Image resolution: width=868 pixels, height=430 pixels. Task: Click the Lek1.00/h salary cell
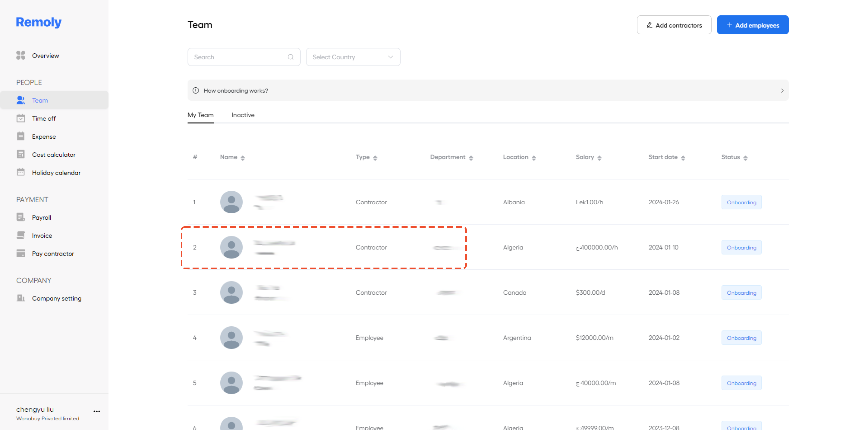tap(589, 202)
